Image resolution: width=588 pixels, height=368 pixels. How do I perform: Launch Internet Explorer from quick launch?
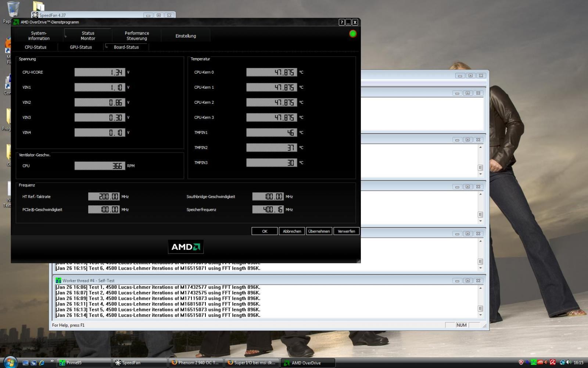coord(42,362)
